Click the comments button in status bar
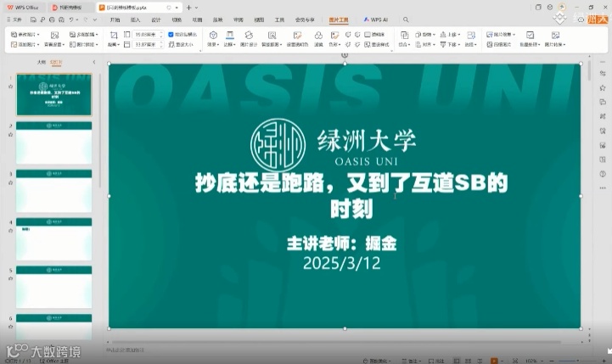 tap(437, 361)
